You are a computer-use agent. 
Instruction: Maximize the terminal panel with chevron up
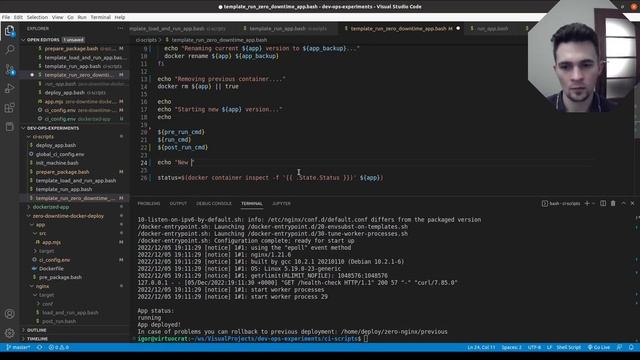(x=623, y=203)
